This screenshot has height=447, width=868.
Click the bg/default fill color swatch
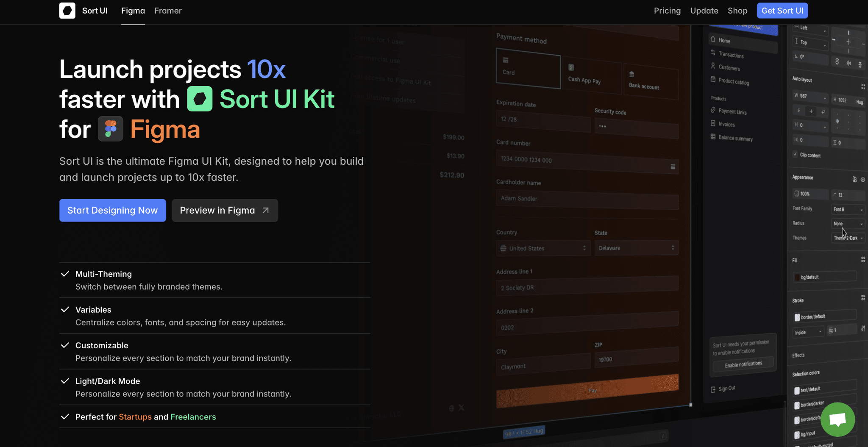click(x=797, y=277)
